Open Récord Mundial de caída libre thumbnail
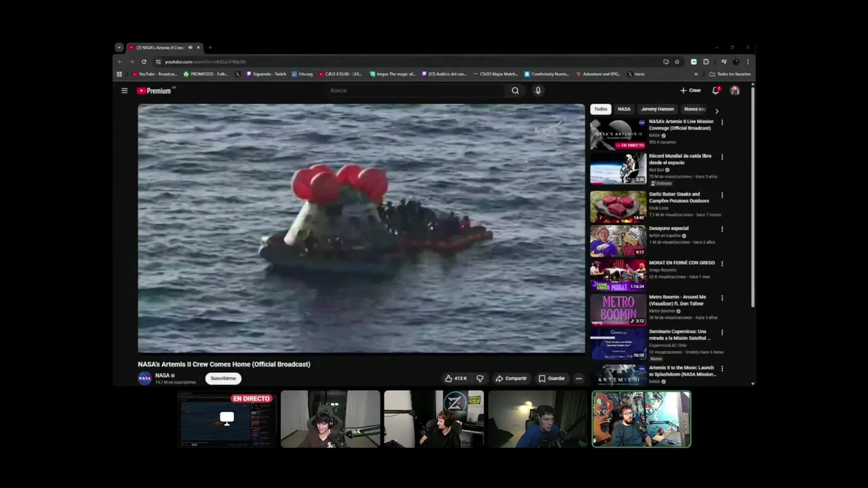This screenshot has height=488, width=868. coord(618,169)
